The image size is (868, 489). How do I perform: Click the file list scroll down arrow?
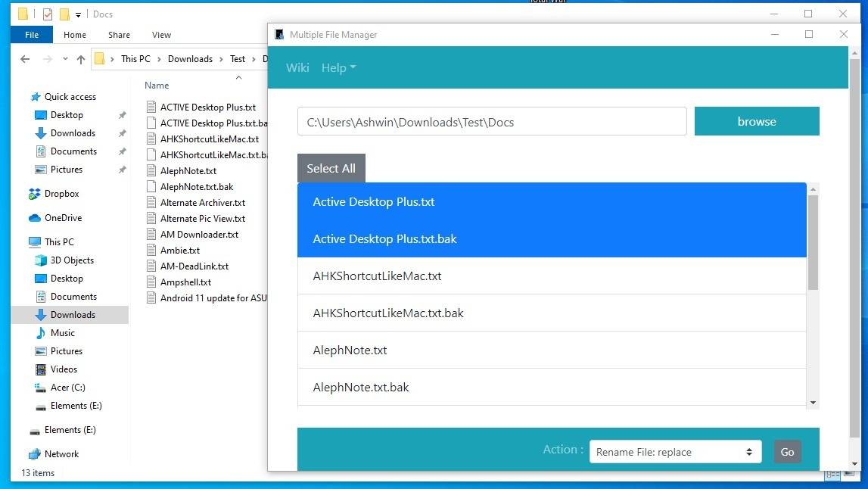coord(813,403)
